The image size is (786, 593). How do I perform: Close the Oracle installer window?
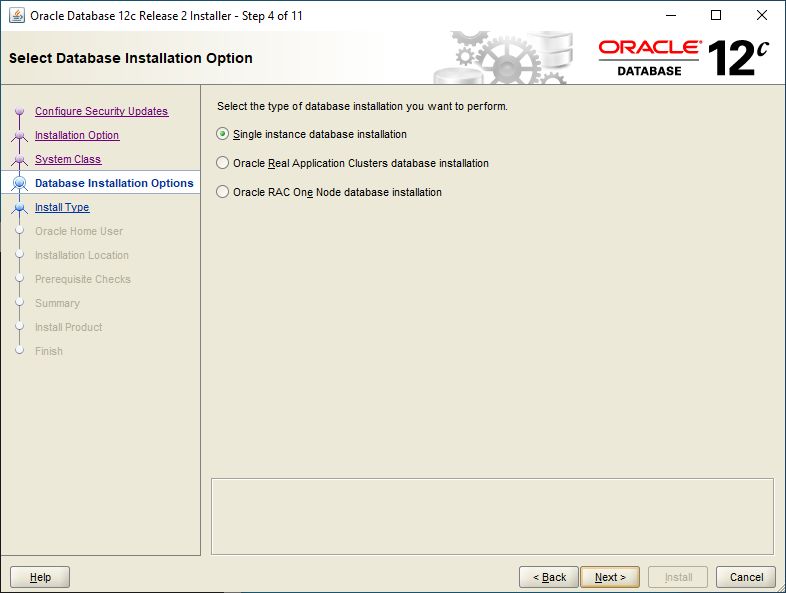[762, 16]
